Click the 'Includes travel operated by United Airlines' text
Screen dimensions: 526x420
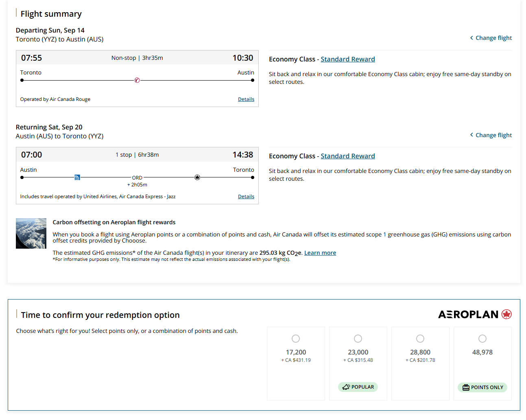coord(98,197)
